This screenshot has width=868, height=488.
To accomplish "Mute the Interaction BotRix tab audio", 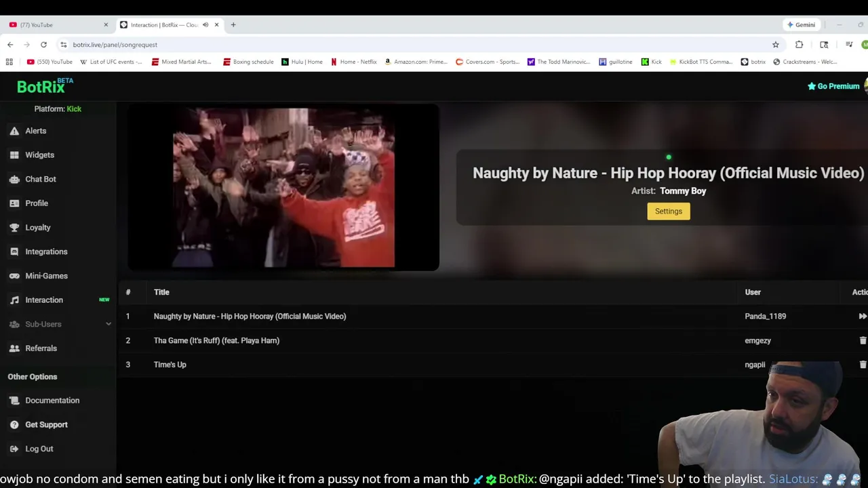I will (x=205, y=25).
